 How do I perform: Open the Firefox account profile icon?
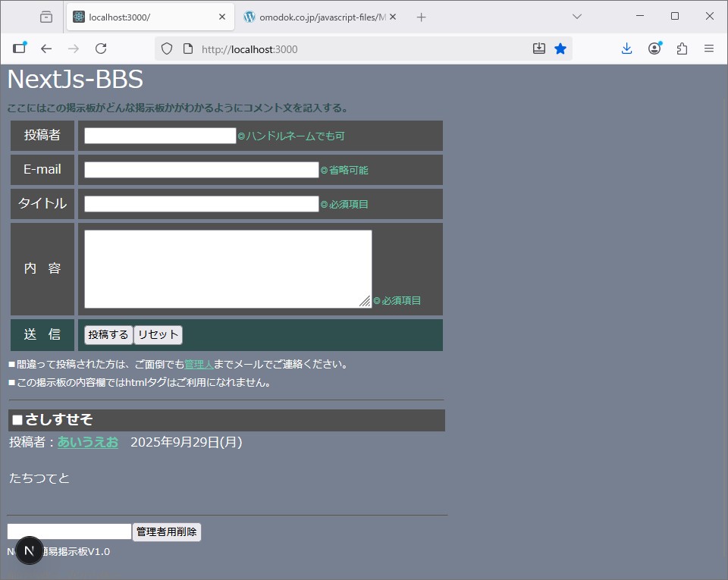(x=654, y=48)
